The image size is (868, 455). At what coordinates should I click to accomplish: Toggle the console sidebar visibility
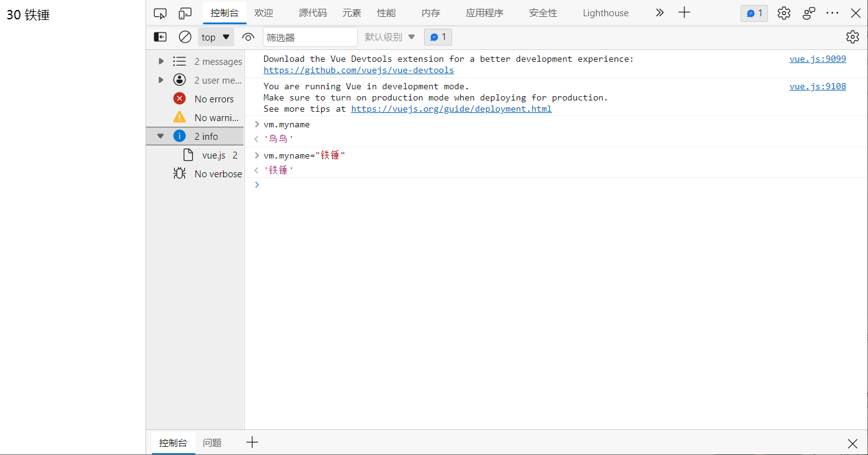tap(160, 37)
